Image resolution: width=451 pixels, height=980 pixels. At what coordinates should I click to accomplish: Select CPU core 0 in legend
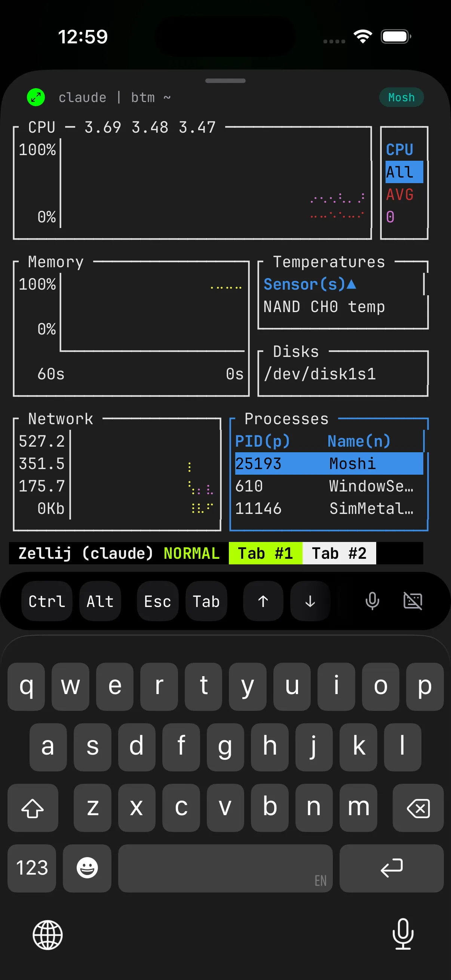[x=390, y=217]
